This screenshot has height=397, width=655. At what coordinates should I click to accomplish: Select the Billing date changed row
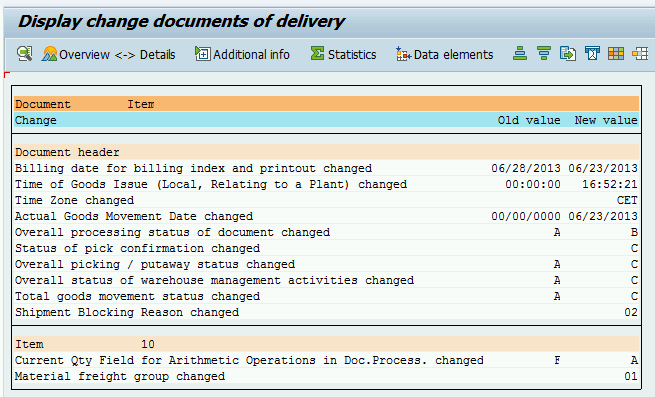[326, 168]
